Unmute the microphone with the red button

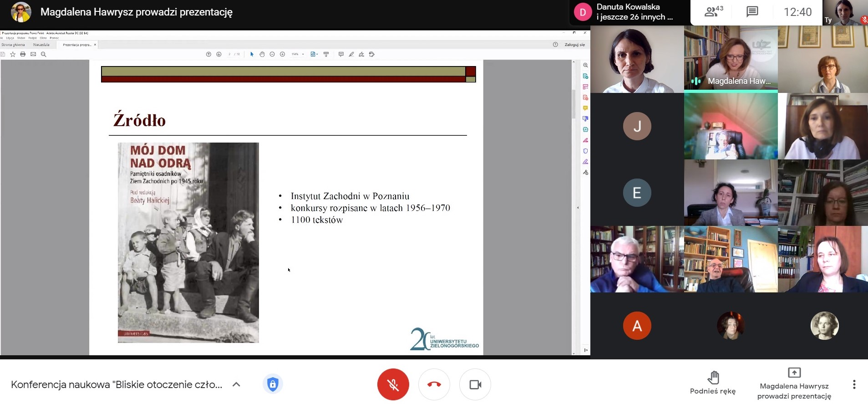[x=393, y=384]
